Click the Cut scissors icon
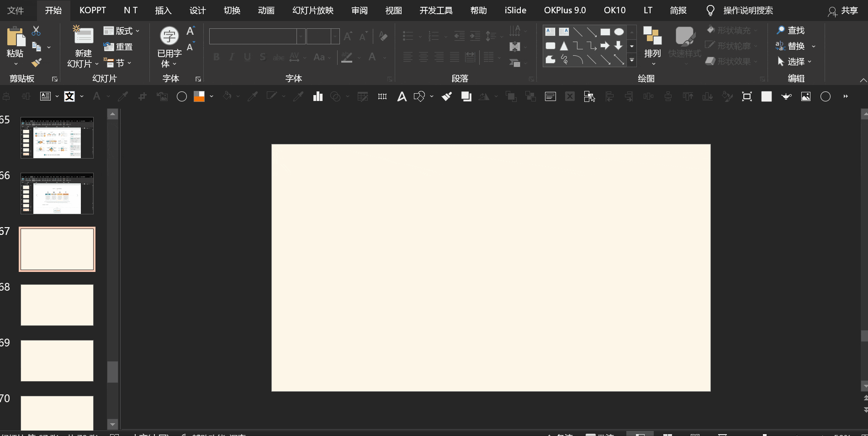Screen dimensions: 868x436 36,31
